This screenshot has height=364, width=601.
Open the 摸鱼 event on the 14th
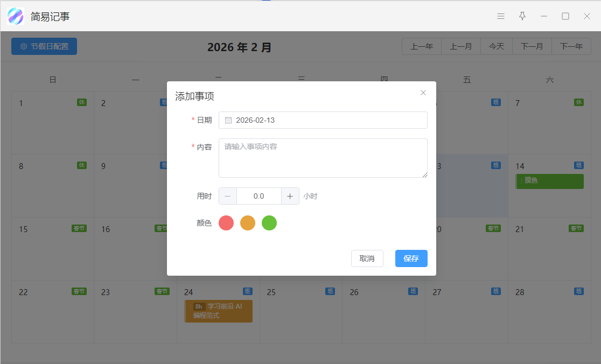point(549,181)
